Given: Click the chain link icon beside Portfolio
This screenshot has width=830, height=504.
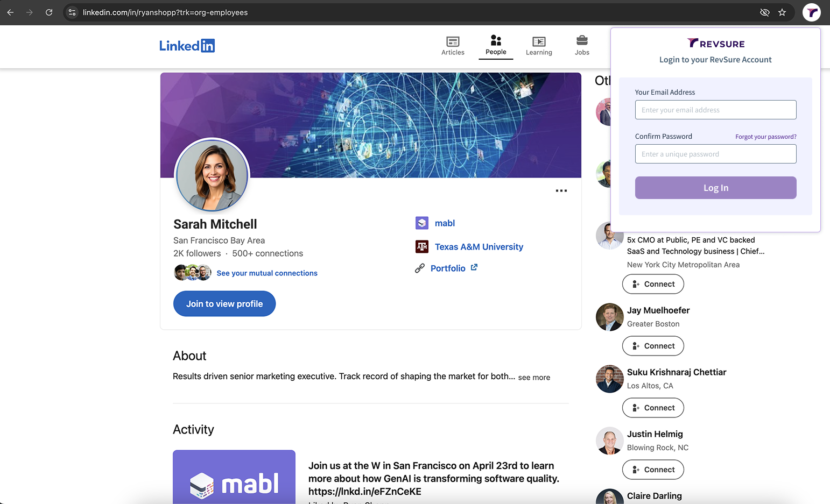Looking at the screenshot, I should point(420,268).
